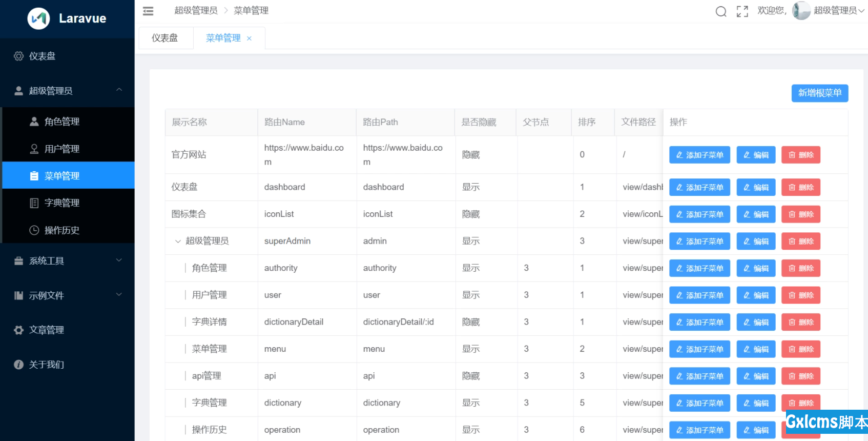Viewport: 868px width, 441px height.
Task: Edit the dictionaryDetail row
Action: coord(756,322)
